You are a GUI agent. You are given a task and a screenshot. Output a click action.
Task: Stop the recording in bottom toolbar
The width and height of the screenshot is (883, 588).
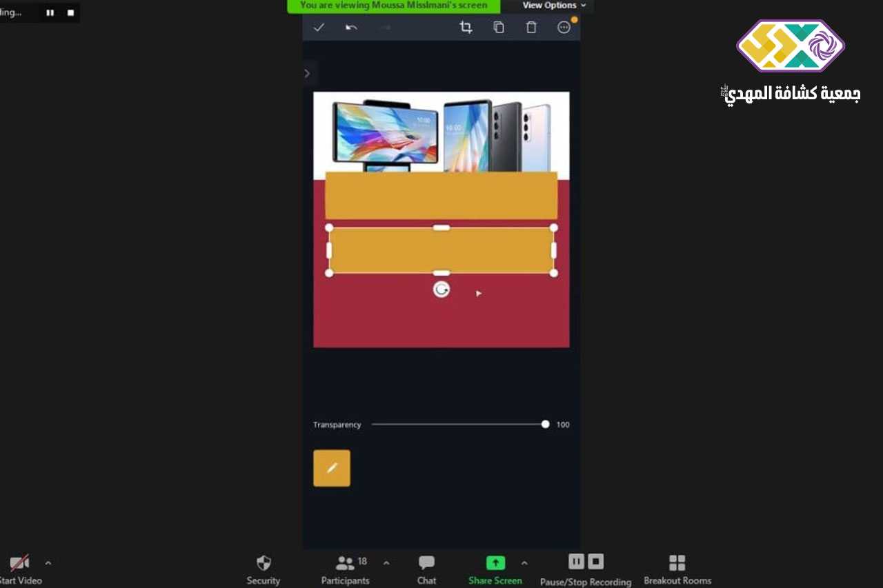pyautogui.click(x=596, y=561)
